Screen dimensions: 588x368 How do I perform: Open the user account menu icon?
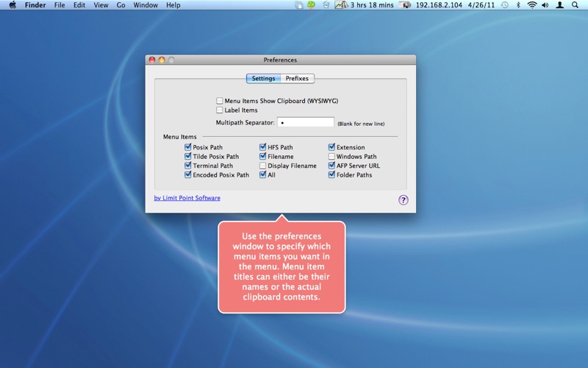[559, 5]
